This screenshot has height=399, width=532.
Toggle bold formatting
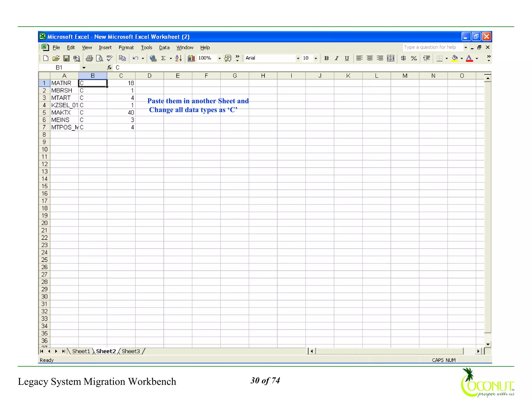pos(327,58)
